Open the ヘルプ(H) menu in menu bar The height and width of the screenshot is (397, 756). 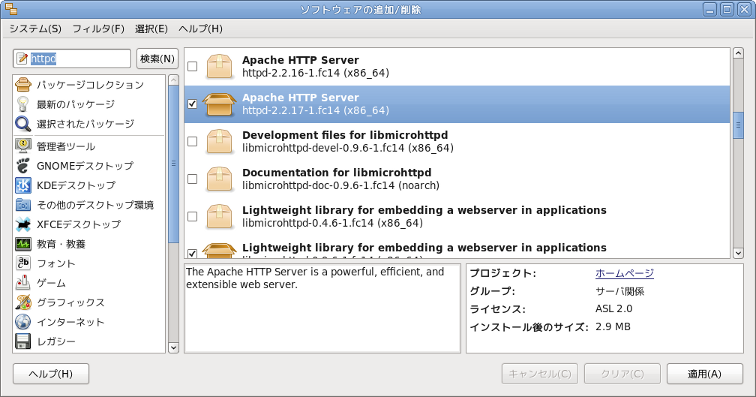[x=201, y=29]
